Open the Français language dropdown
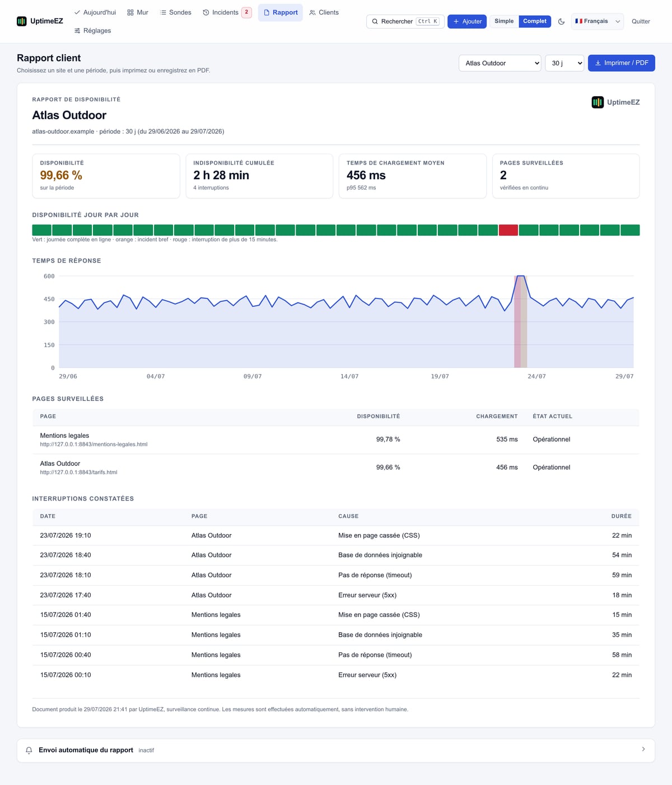This screenshot has height=785, width=672. 597,21
